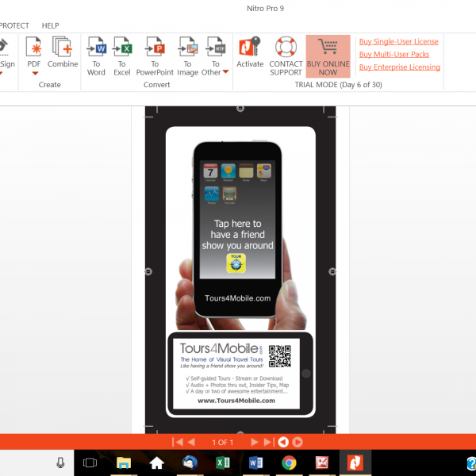The width and height of the screenshot is (476, 476).
Task: Click the yellow TOUR app icon in document
Action: [x=236, y=263]
